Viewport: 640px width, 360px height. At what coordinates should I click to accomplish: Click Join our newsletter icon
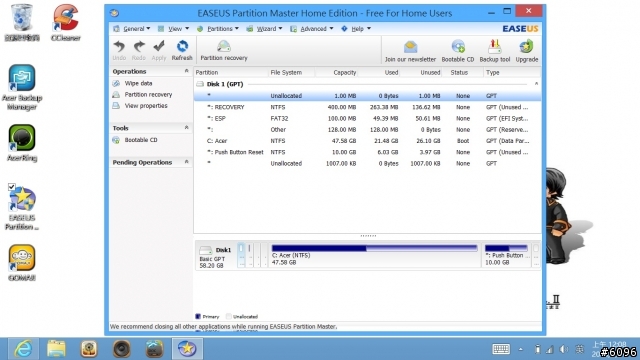point(410,51)
